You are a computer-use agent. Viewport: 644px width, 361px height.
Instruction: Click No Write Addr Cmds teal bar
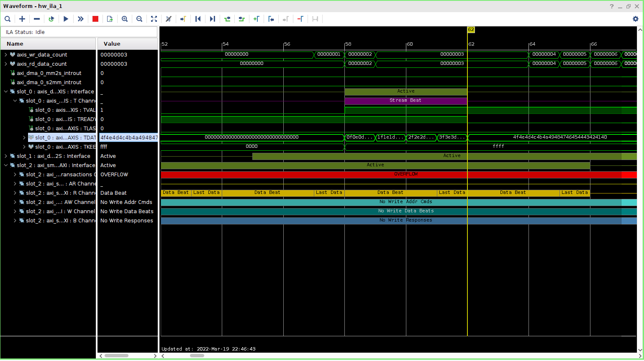399,202
